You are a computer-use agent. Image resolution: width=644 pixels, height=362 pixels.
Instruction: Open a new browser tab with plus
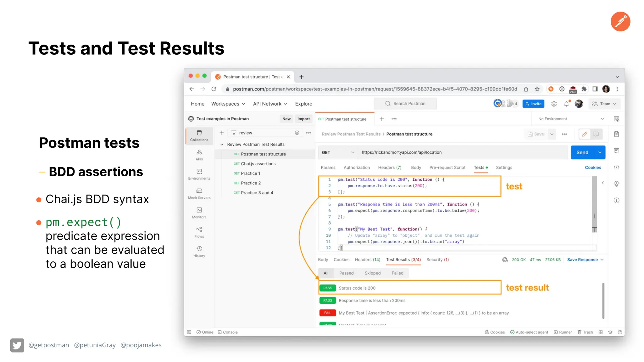click(x=301, y=77)
